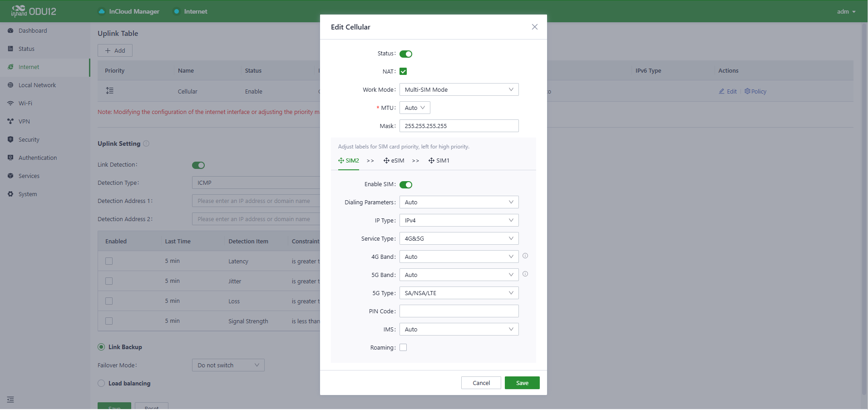Click the PIN Code input field
868x410 pixels.
click(x=459, y=311)
